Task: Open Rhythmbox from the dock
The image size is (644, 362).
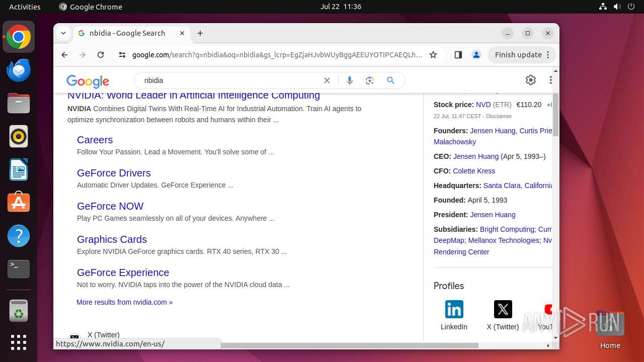Action: click(19, 136)
